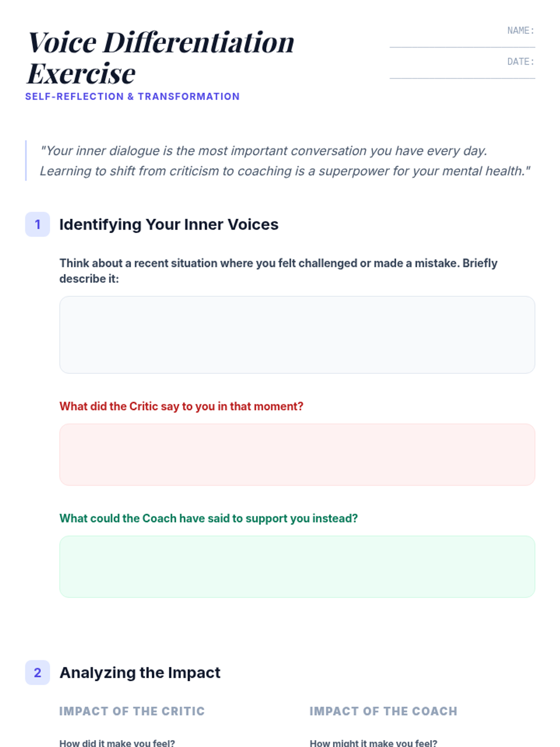
Task: Click the Analyzing the Impact heading
Action: tap(140, 673)
